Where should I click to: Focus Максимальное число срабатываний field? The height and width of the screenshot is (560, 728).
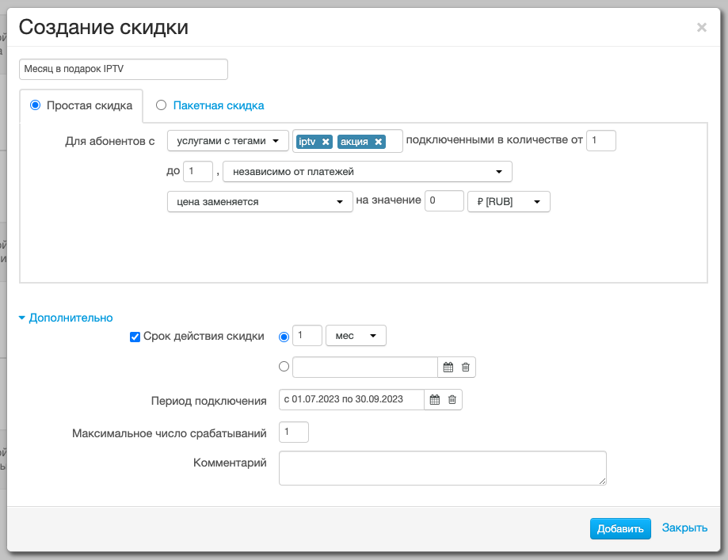[294, 432]
